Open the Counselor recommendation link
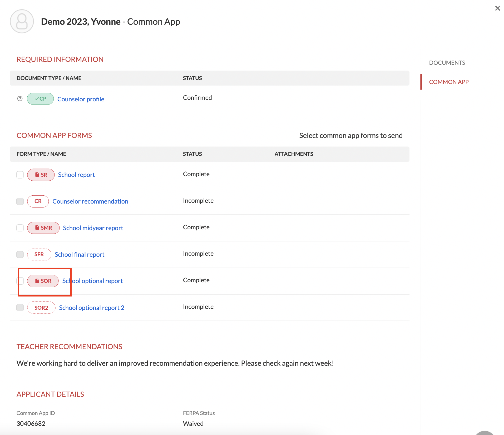 90,201
